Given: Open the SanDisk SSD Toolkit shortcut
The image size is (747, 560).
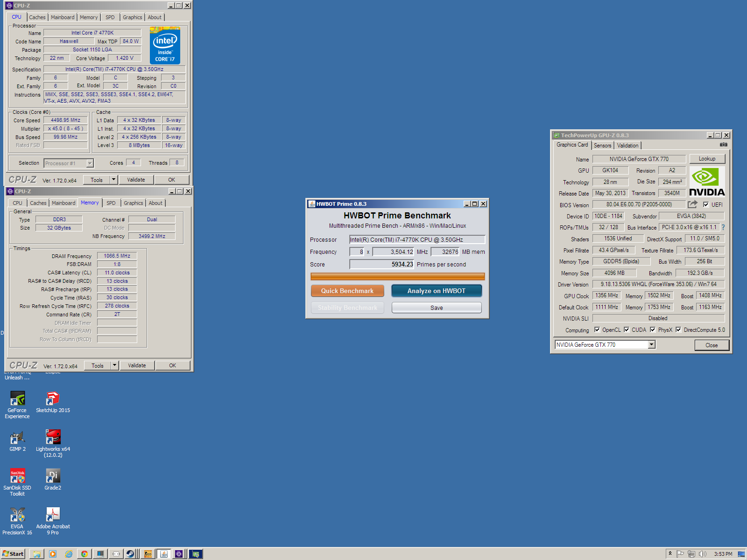Looking at the screenshot, I should [17, 482].
